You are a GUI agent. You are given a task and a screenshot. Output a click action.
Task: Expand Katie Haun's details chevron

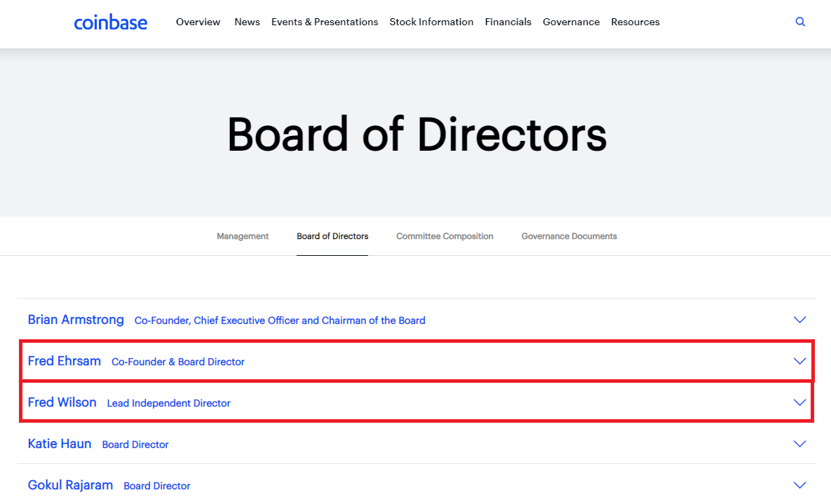[x=799, y=444]
